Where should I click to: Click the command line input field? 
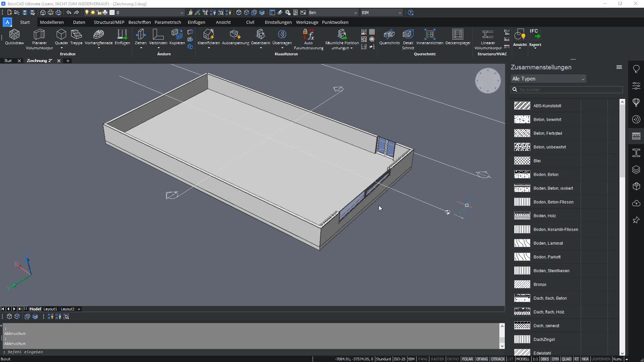(252, 352)
